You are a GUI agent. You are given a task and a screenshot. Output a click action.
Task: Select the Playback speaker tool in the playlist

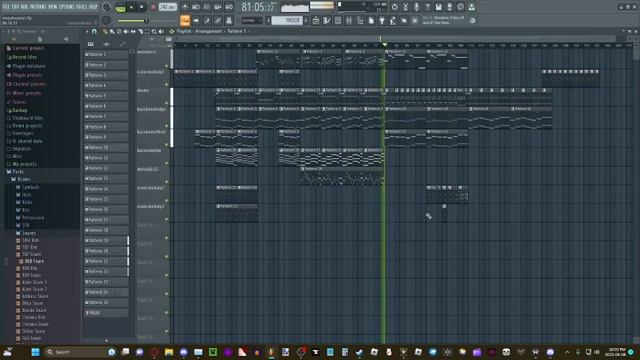click(161, 31)
